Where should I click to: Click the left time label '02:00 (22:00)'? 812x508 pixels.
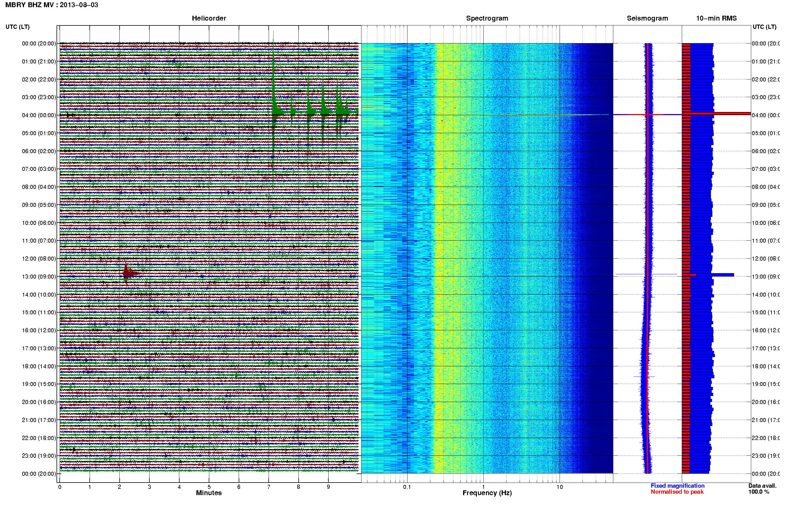tap(39, 79)
